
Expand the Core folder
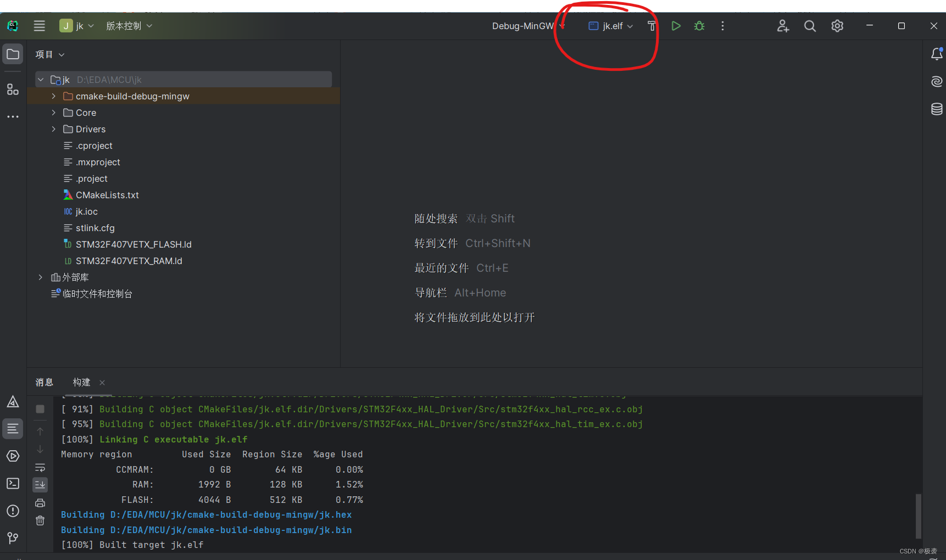[x=53, y=113]
